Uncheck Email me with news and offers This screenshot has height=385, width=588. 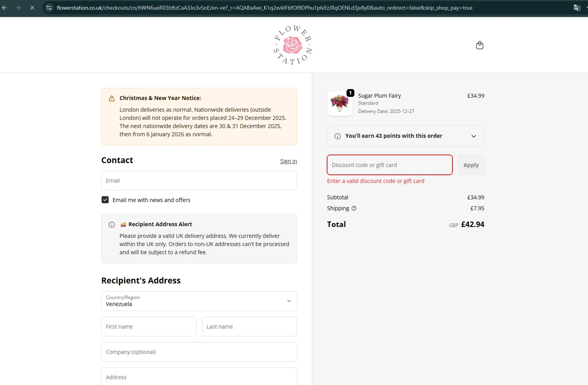tap(105, 200)
